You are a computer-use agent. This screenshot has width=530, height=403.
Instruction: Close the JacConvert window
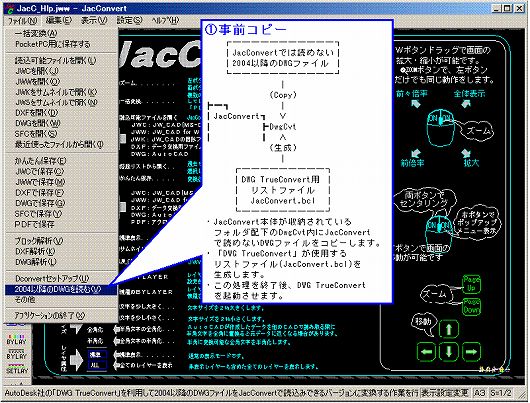pos(520,8)
